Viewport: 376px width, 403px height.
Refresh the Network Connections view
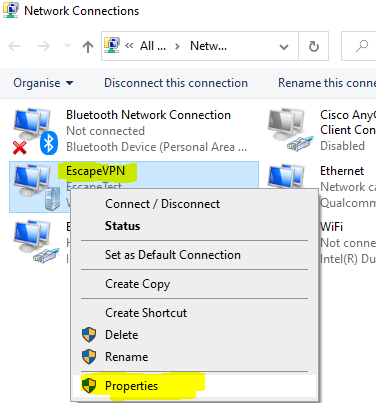coord(314,46)
